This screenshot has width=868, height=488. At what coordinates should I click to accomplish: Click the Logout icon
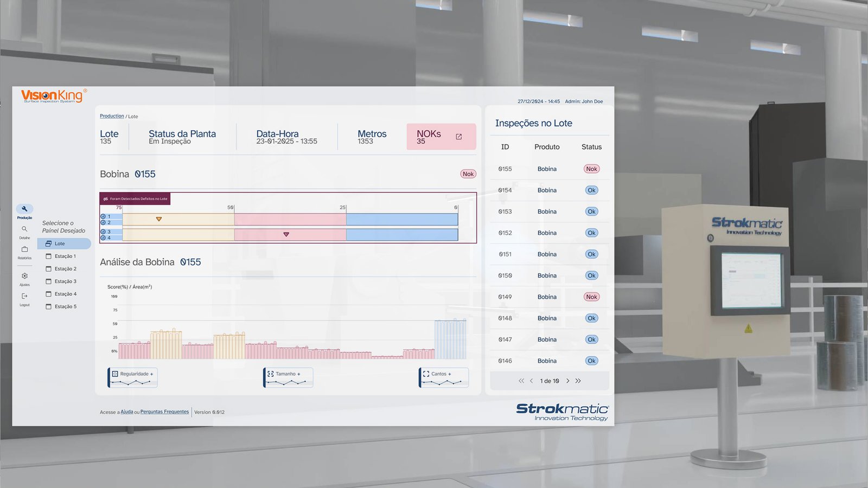coord(24,296)
